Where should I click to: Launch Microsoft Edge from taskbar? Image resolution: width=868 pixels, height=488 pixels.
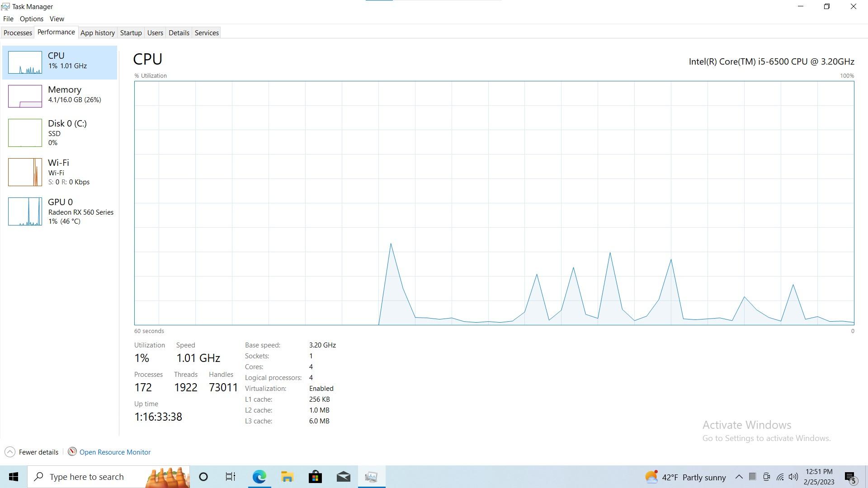point(259,477)
